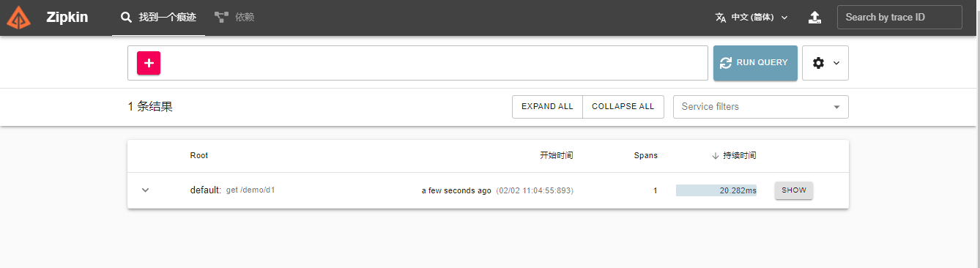Expand the default get /demo/d1 trace row
980x268 pixels.
pos(145,190)
